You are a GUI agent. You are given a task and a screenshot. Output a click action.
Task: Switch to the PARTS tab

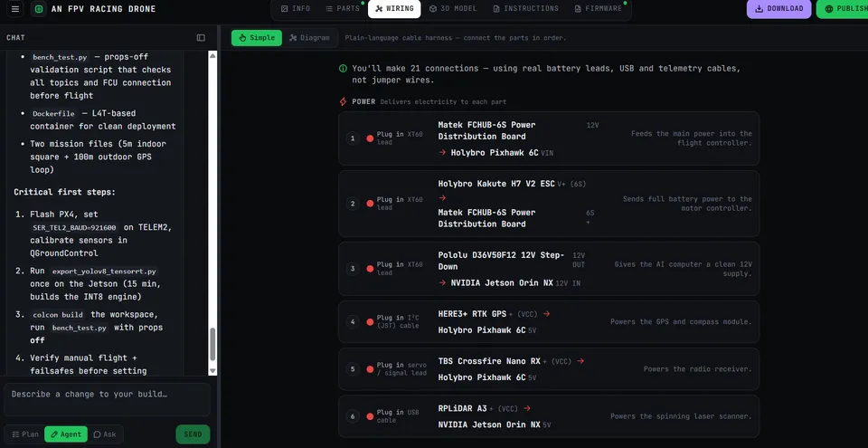tap(343, 9)
